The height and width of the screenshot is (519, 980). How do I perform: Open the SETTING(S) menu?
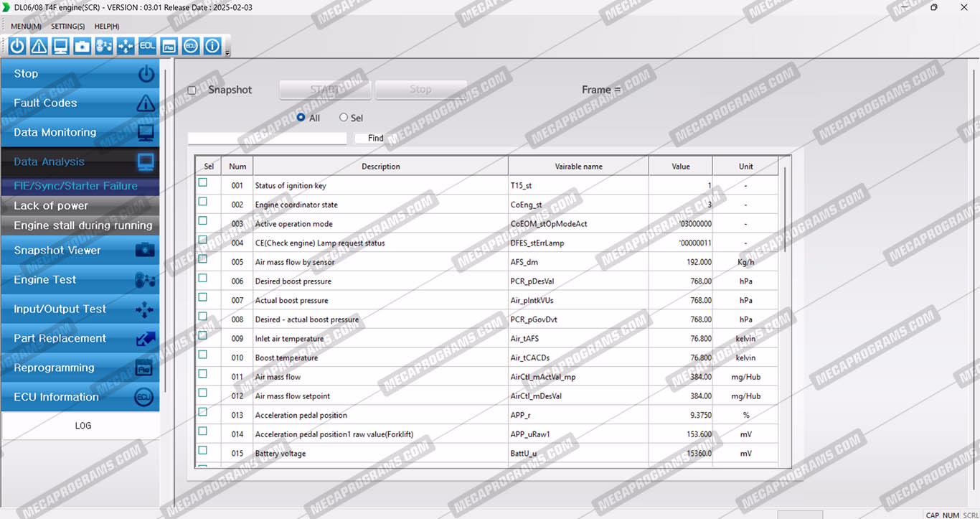click(x=67, y=27)
